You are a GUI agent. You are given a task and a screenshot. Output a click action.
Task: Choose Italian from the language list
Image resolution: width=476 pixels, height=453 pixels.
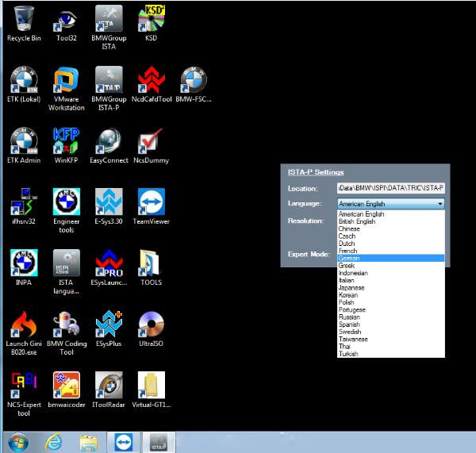[x=390, y=280]
